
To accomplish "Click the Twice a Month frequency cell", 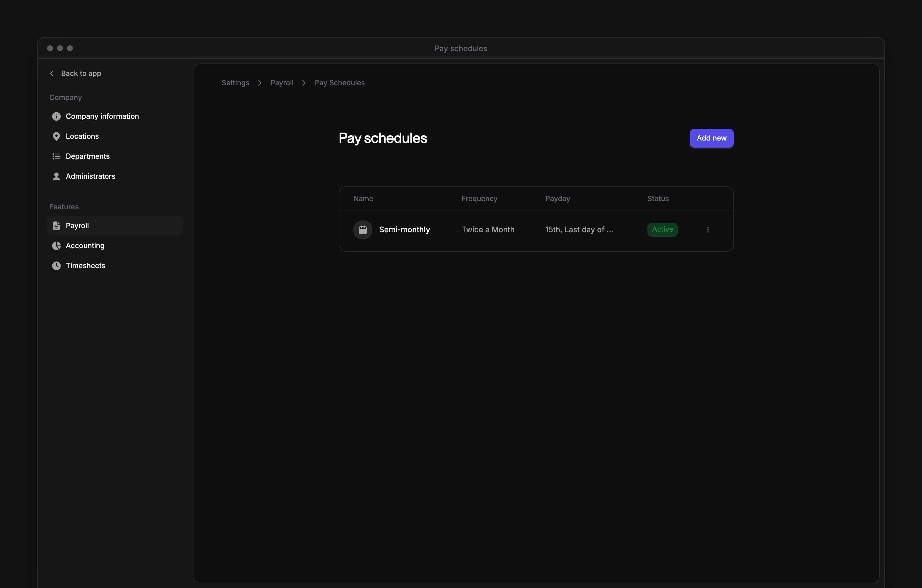I will (488, 230).
